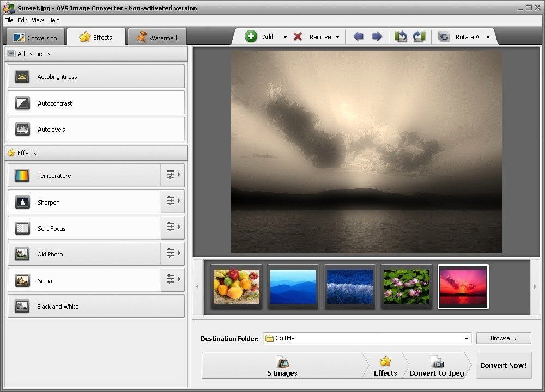Expand the Add button dropdown
The height and width of the screenshot is (392, 545).
pos(286,36)
